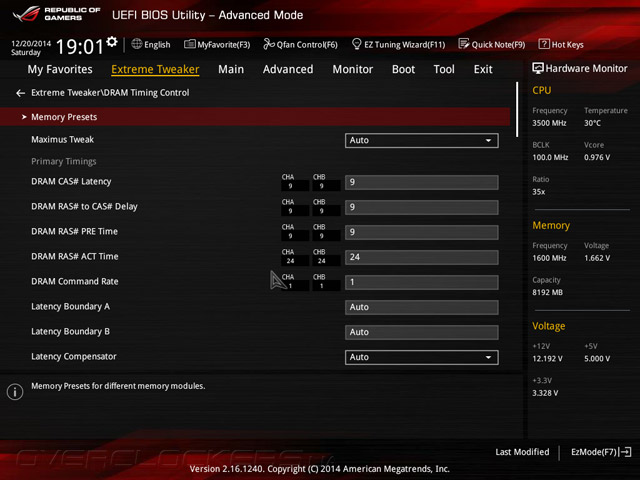The height and width of the screenshot is (480, 640).
Task: Click the Maximus Tweak label
Action: pyautogui.click(x=62, y=140)
